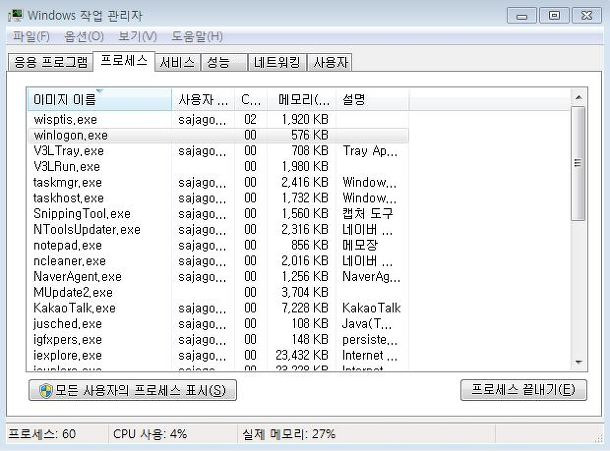Switch to the 서비스 tab

[177, 62]
